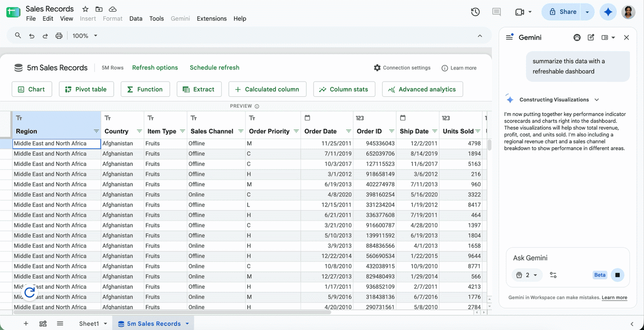Open Advanced analytics

point(422,89)
